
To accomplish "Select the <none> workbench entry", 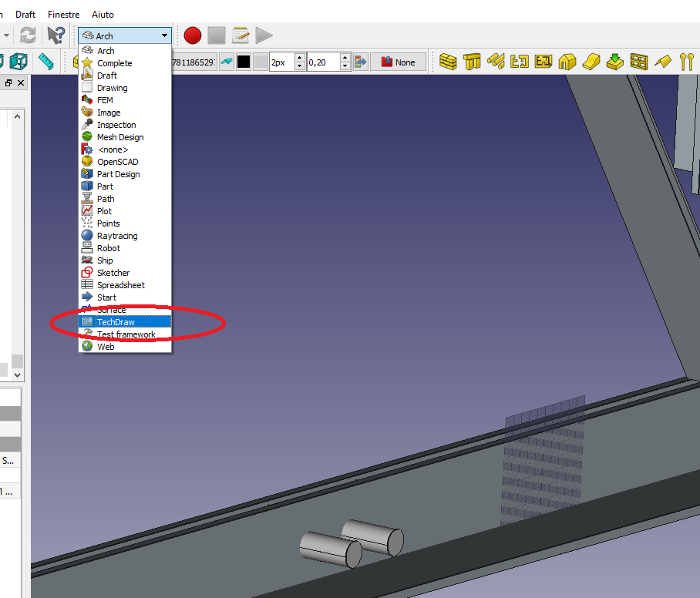I will [125, 149].
